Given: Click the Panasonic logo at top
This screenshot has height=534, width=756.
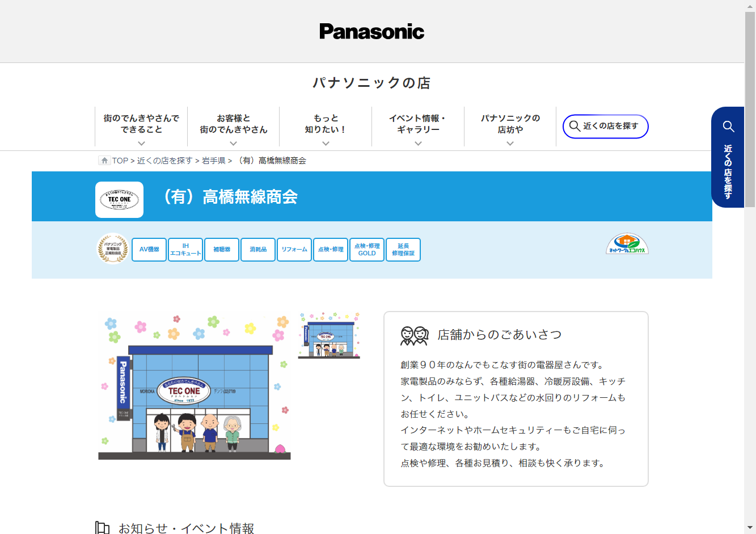Looking at the screenshot, I should pyautogui.click(x=371, y=32).
